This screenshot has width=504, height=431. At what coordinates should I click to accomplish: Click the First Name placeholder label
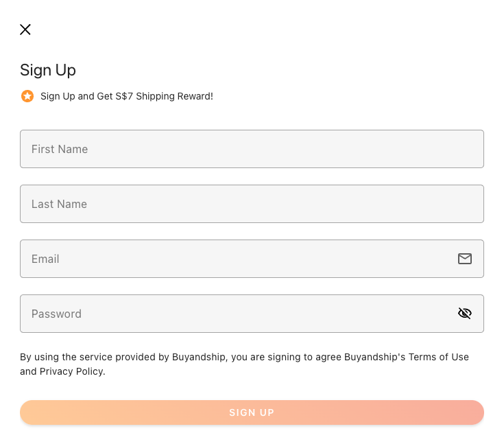click(60, 149)
